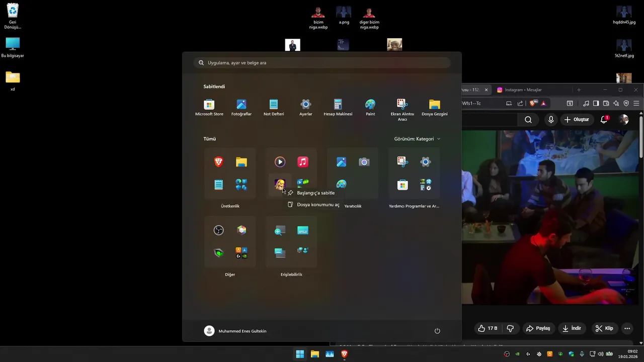Image resolution: width=644 pixels, height=362 pixels.
Task: Click YouTube voice search microphone icon
Action: (x=551, y=120)
